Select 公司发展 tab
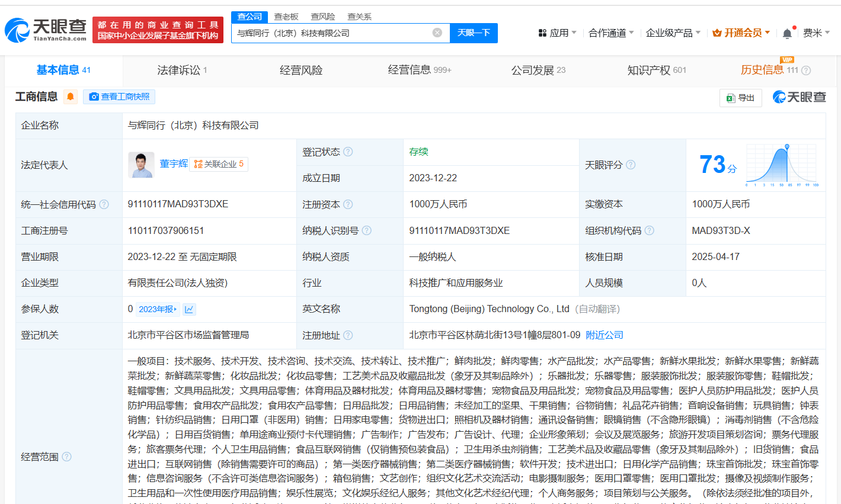 pyautogui.click(x=538, y=70)
